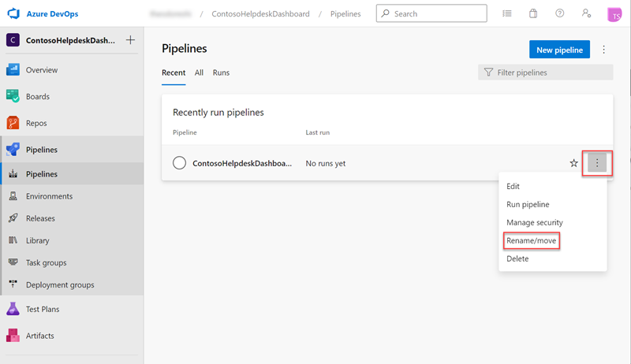Click the Azure DevOps logo icon
631x364 pixels.
coord(13,13)
